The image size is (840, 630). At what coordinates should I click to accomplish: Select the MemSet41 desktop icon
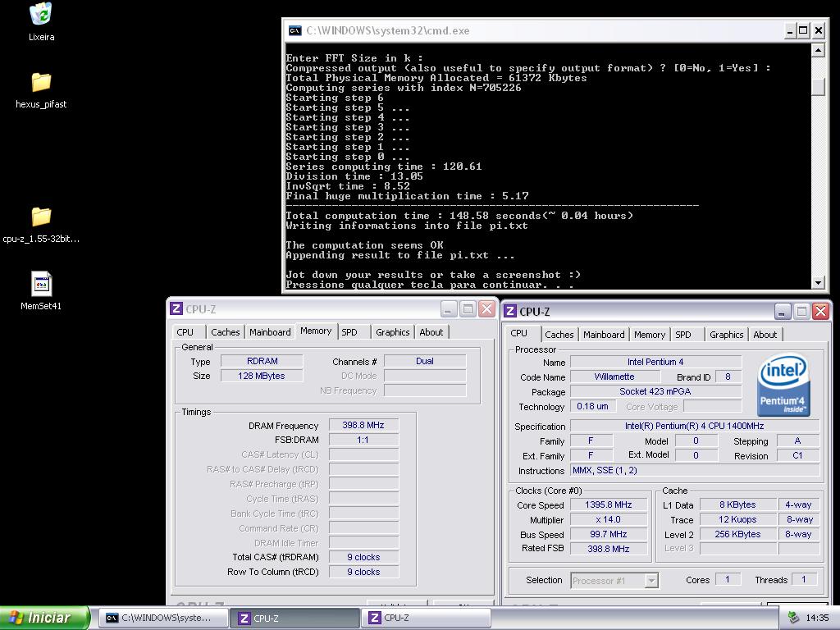pos(41,284)
